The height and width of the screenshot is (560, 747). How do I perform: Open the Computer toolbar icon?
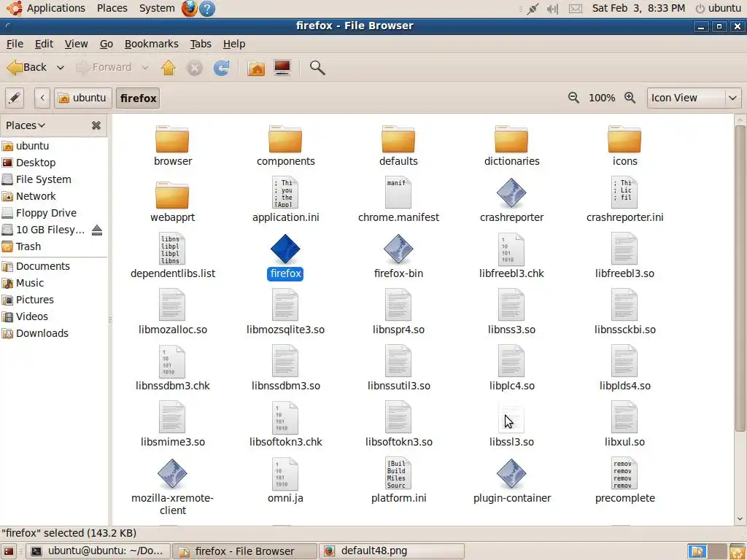(x=282, y=68)
